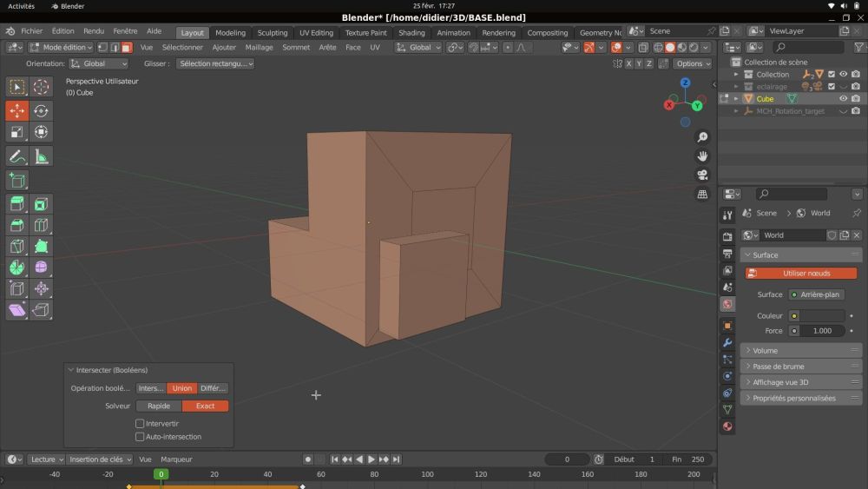Select the Bevel tool
The width and height of the screenshot is (868, 489).
tap(16, 225)
